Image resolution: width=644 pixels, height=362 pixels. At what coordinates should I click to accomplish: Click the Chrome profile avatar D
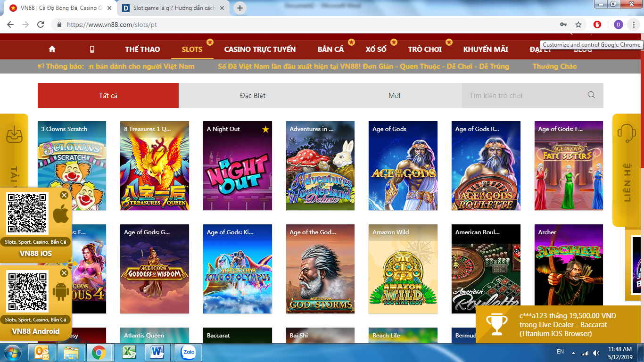[x=619, y=25]
